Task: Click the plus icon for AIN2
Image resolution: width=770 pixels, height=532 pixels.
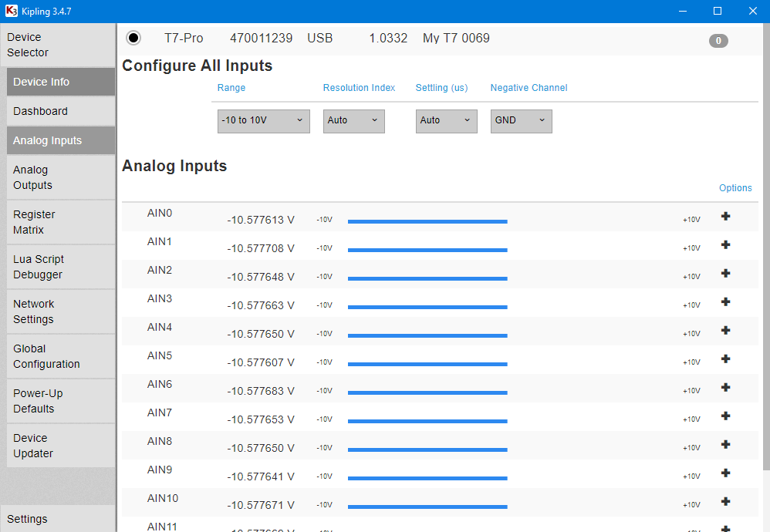Action: pyautogui.click(x=725, y=274)
